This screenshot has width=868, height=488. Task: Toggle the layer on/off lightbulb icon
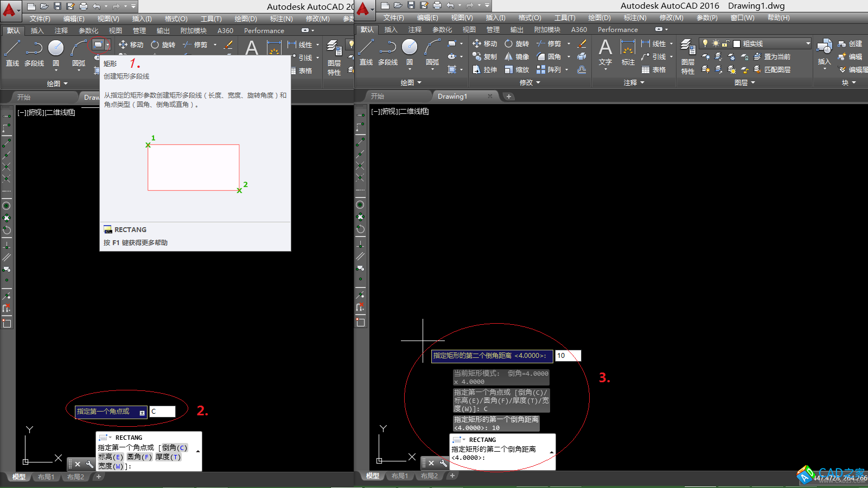[705, 43]
